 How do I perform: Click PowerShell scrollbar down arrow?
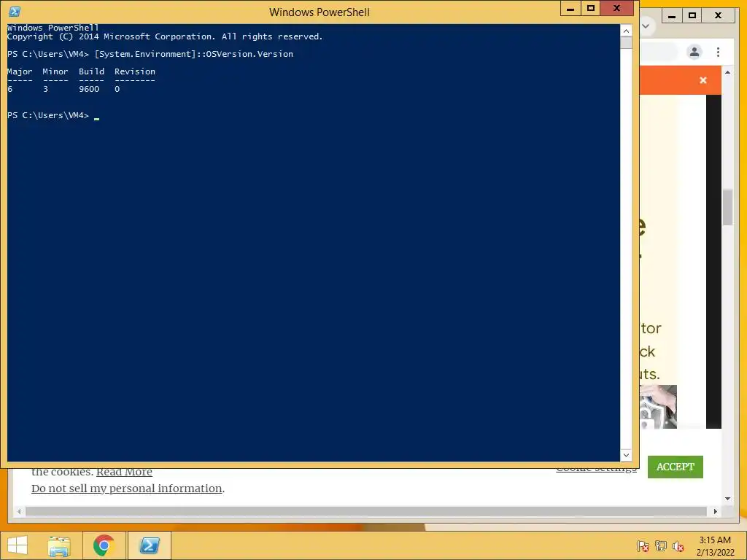click(x=626, y=455)
